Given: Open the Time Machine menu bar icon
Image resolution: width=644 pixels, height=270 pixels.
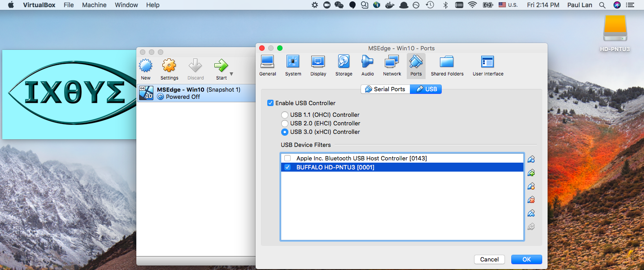Looking at the screenshot, I should (430, 5).
